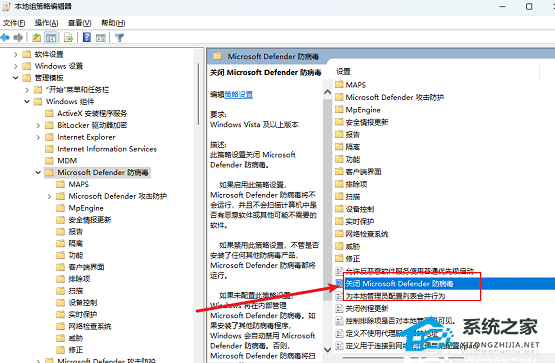Open 设备控制 folder in settings list
Viewport: 555px width, 363px height.
(360, 209)
